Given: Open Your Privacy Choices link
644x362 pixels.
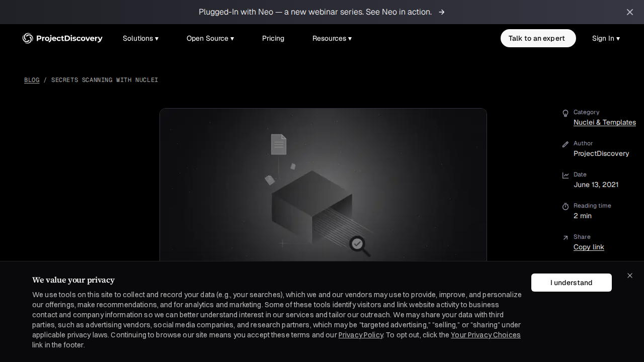Looking at the screenshot, I should pos(486,335).
